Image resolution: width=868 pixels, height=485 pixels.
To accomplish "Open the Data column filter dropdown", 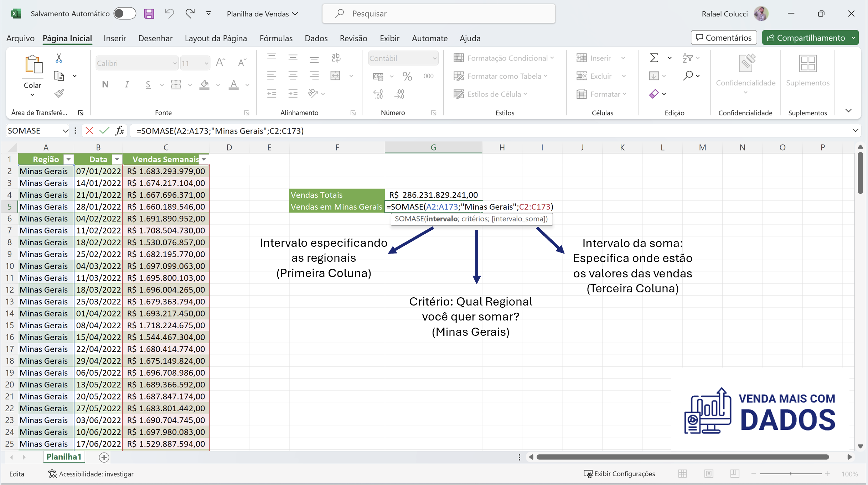I will click(x=117, y=159).
